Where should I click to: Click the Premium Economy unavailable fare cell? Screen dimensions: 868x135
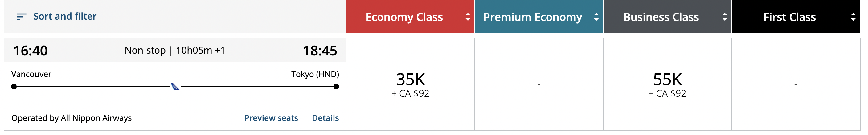tap(538, 84)
